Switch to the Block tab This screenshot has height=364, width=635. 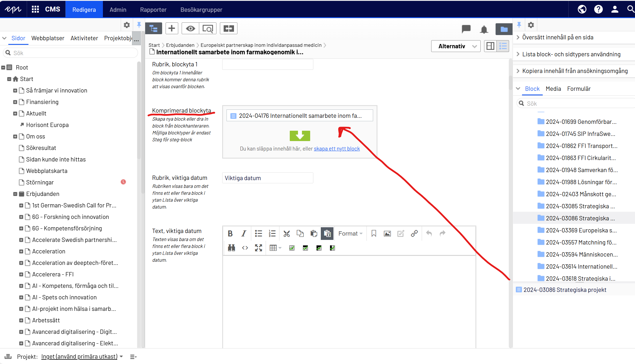(532, 88)
